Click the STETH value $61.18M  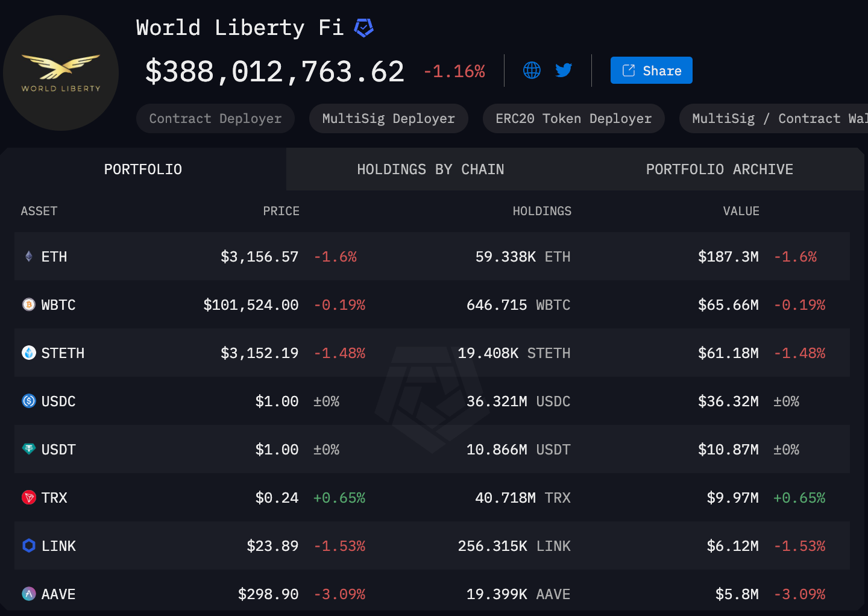coord(728,353)
